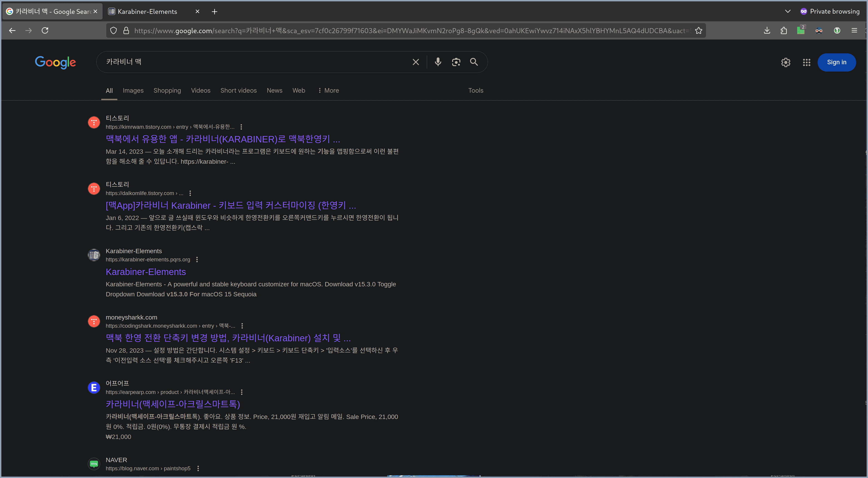
Task: Select the All results tab
Action: coord(109,91)
